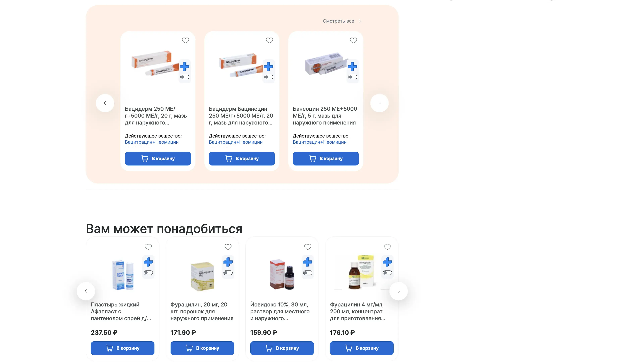The width and height of the screenshot is (644, 362).
Task: Click blue cross icon on Банеоцин card
Action: point(353,66)
